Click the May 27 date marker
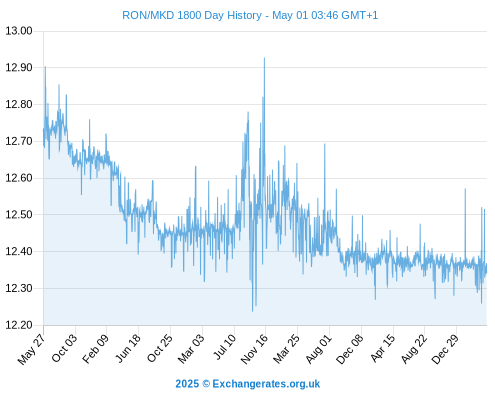 31,349
